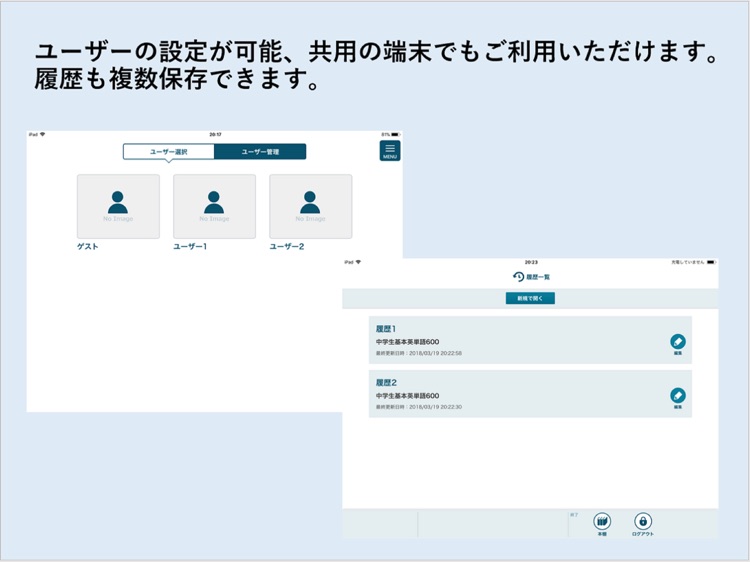Click 中学生基本英単語600 under 履歴2
The image size is (750, 562).
tap(407, 396)
